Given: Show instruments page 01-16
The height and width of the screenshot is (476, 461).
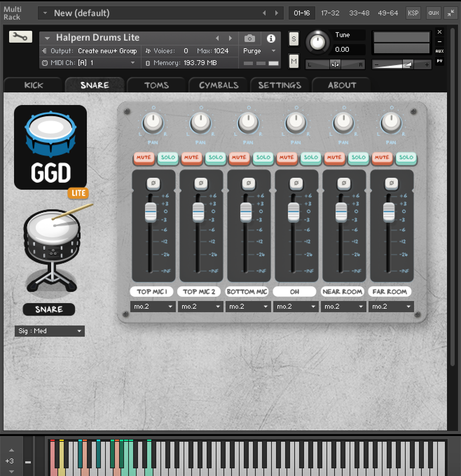Looking at the screenshot, I should 302,13.
